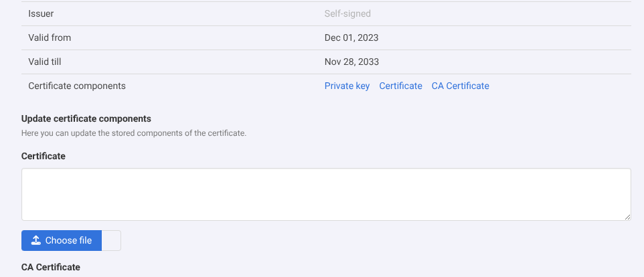
Task: Focus the large Certificate text area
Action: click(326, 194)
